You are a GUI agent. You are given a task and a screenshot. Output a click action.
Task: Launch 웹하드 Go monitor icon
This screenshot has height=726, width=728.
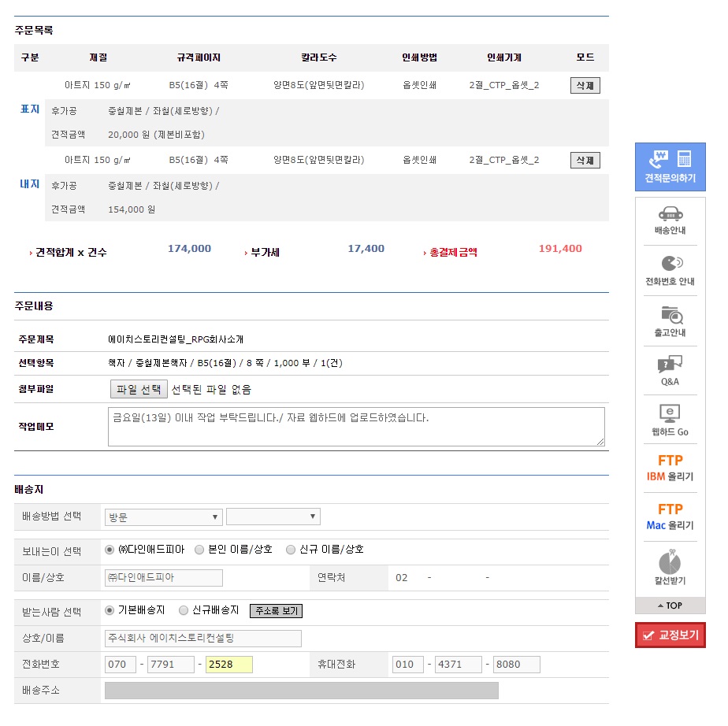[670, 420]
